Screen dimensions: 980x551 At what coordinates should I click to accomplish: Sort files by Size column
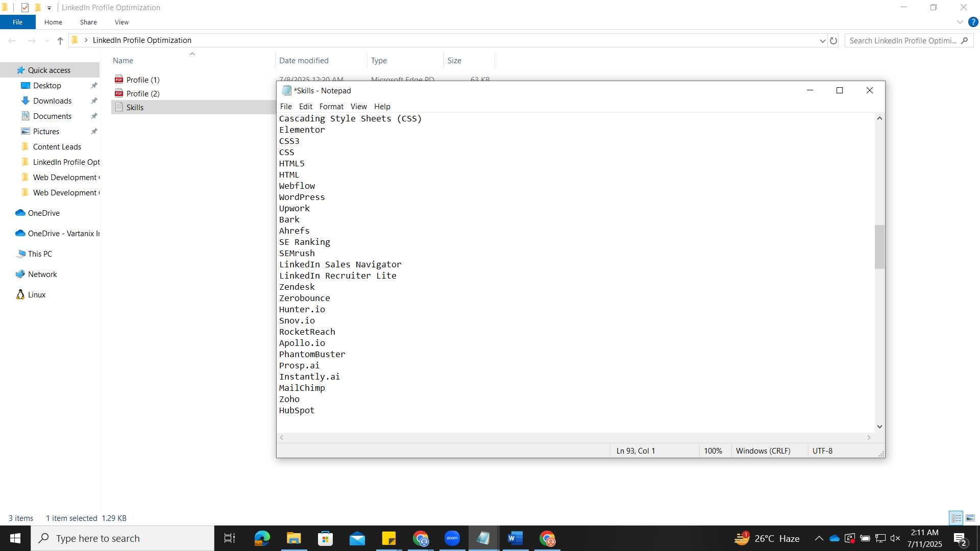(x=454, y=60)
